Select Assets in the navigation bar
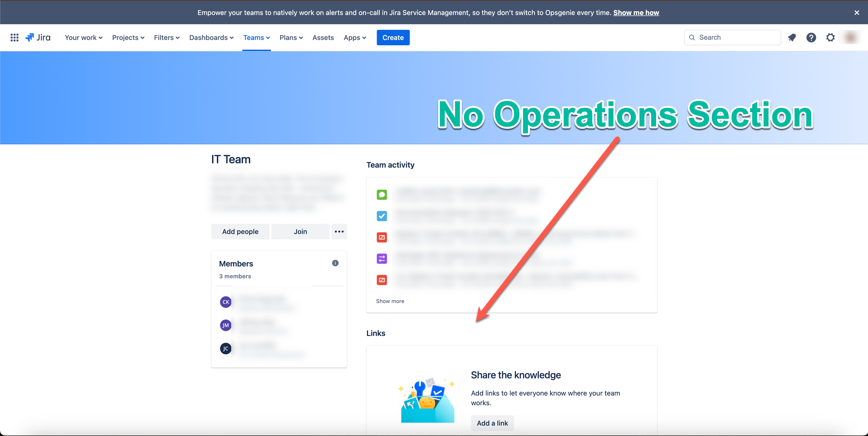The image size is (868, 436). [x=323, y=37]
